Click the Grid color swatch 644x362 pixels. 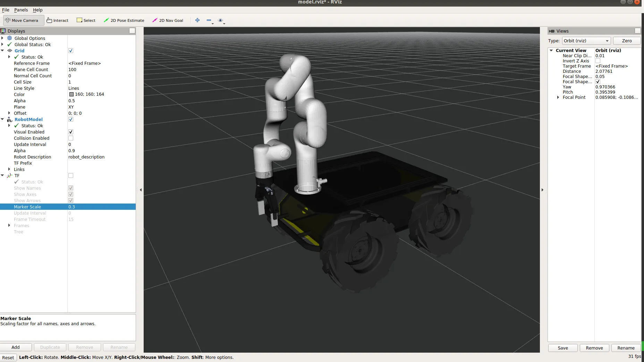[x=71, y=94]
